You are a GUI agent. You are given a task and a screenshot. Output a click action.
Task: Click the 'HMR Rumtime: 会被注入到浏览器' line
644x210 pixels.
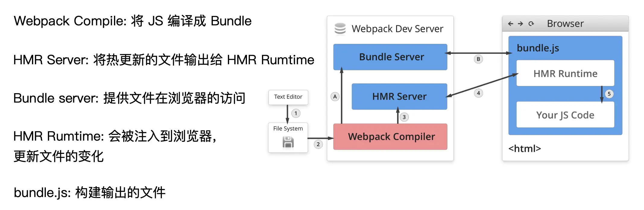[x=115, y=136]
